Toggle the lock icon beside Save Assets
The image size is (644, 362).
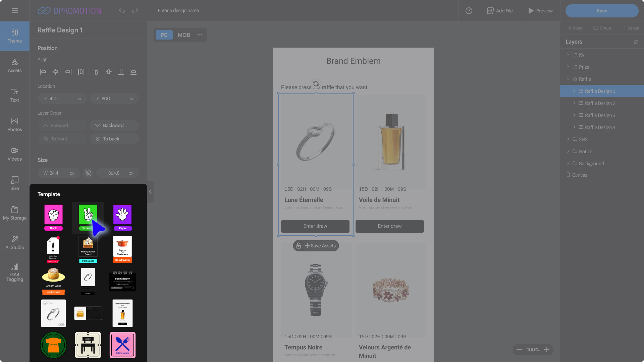tap(299, 246)
